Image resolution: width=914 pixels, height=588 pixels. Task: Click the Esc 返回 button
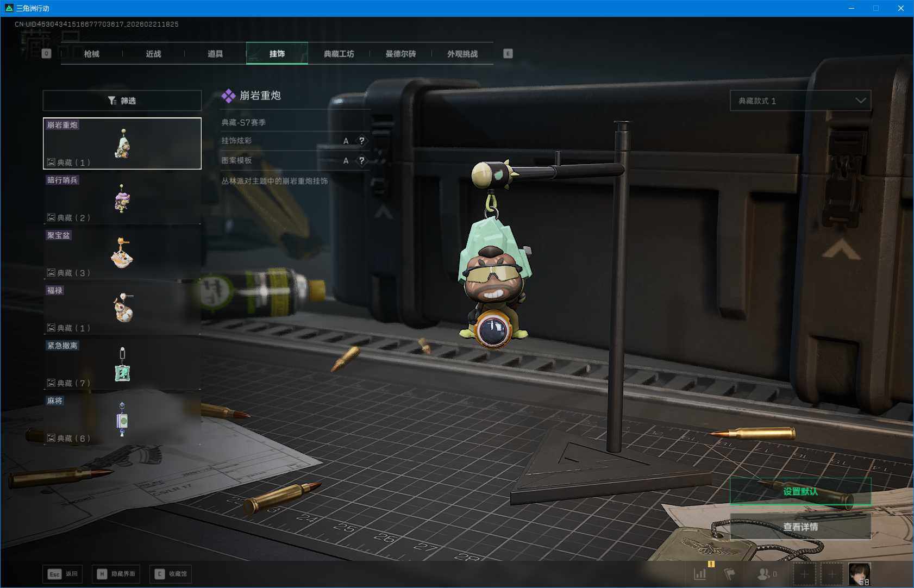62,574
